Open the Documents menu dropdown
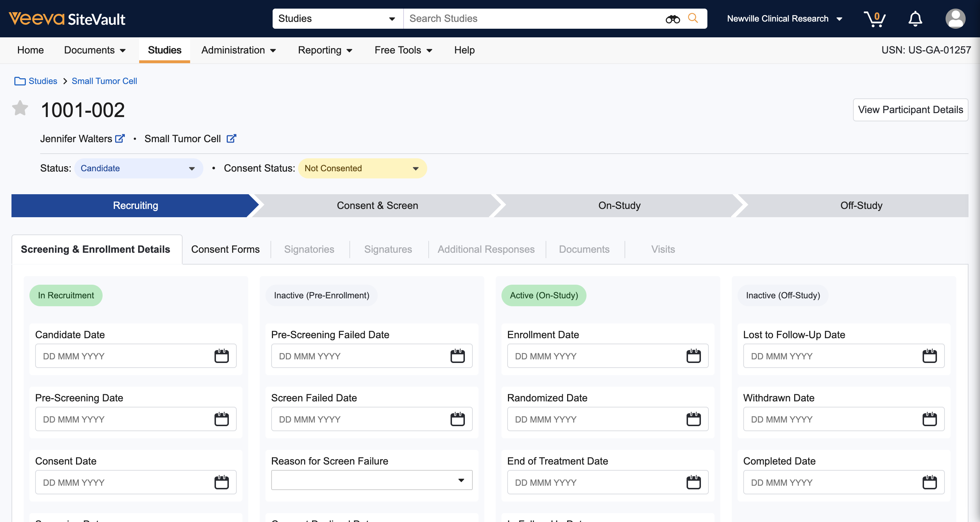Viewport: 980px width, 522px height. [95, 50]
